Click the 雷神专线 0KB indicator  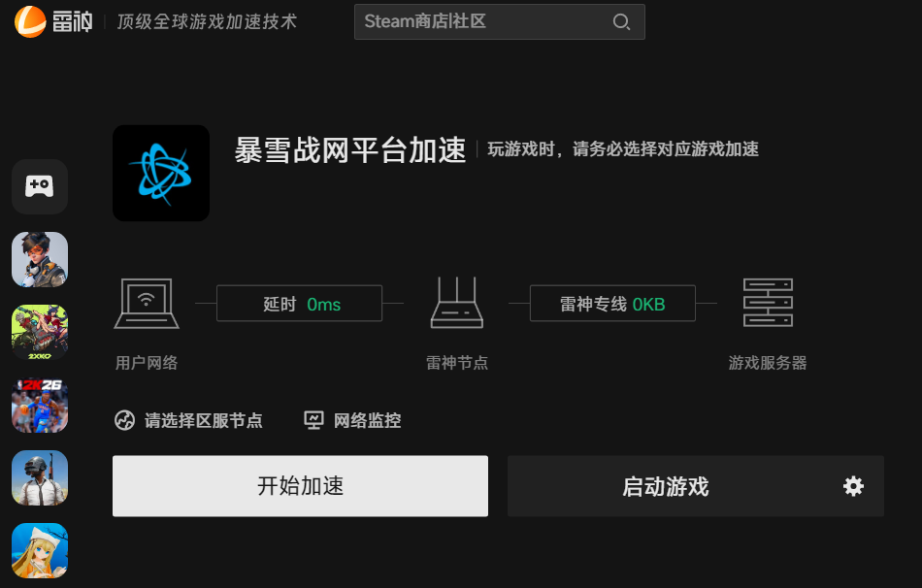coord(612,304)
